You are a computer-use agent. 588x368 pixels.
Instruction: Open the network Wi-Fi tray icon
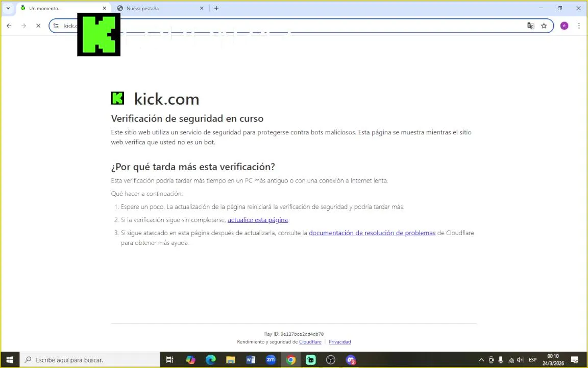point(511,360)
